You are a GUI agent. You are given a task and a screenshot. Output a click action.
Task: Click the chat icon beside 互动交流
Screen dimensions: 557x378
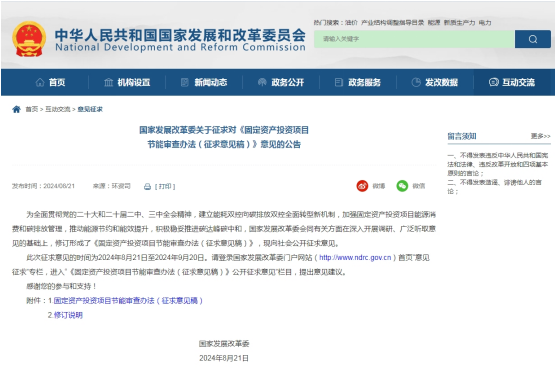tap(493, 82)
